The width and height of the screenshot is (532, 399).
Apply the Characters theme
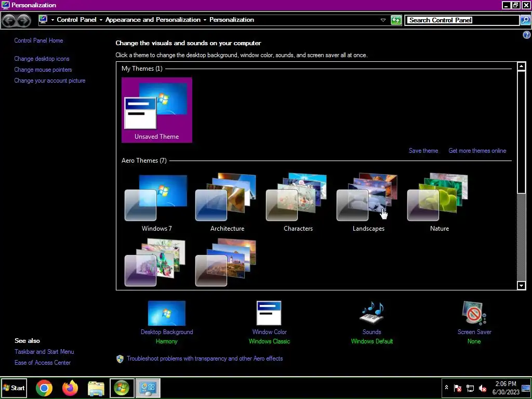[x=298, y=203]
